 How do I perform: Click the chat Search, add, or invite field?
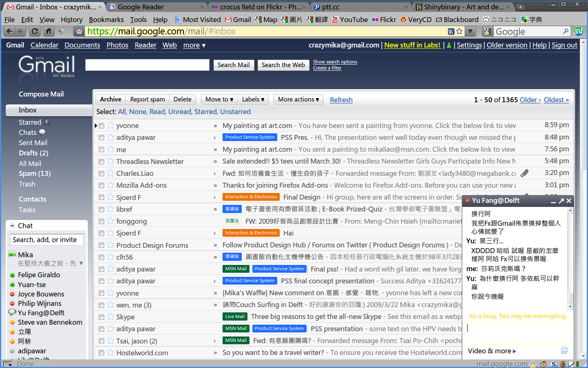pyautogui.click(x=47, y=240)
